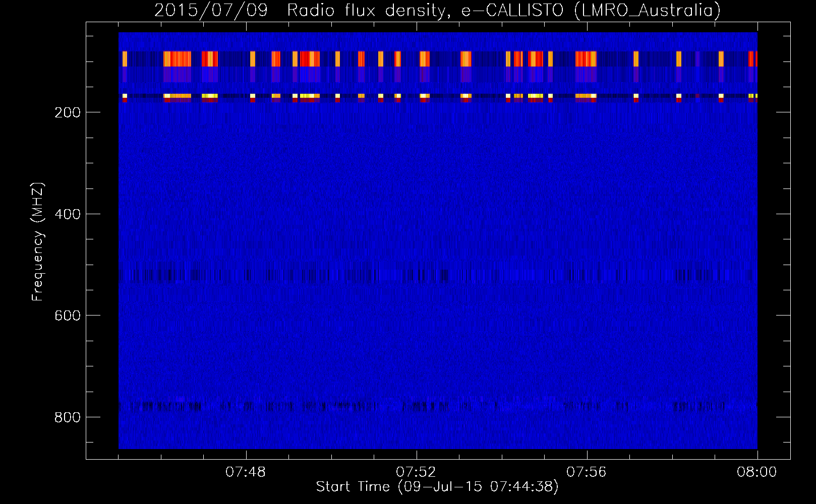
Task: Click the Start Time axis label
Action: pos(437,487)
